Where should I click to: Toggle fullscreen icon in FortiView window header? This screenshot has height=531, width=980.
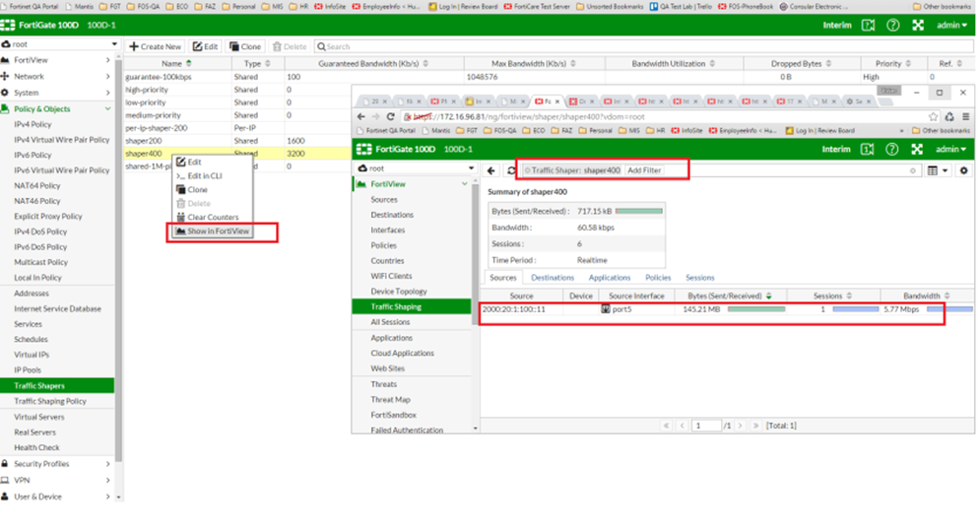coord(917,149)
